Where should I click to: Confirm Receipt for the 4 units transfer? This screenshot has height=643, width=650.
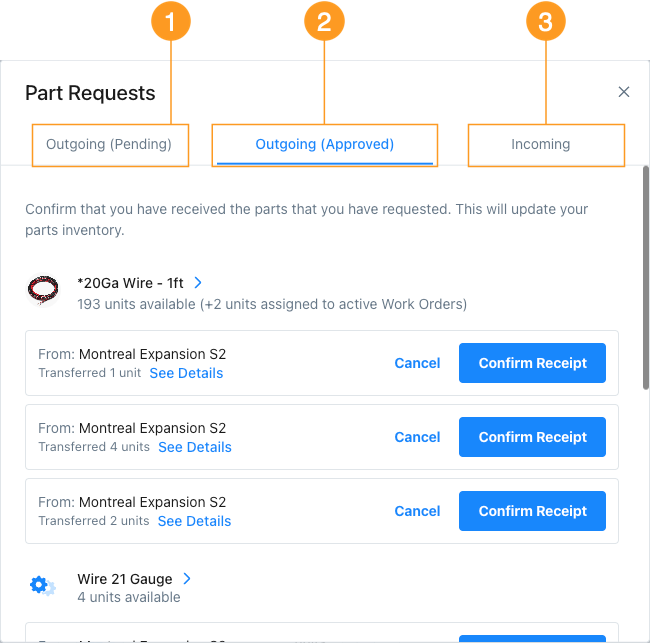[532, 437]
